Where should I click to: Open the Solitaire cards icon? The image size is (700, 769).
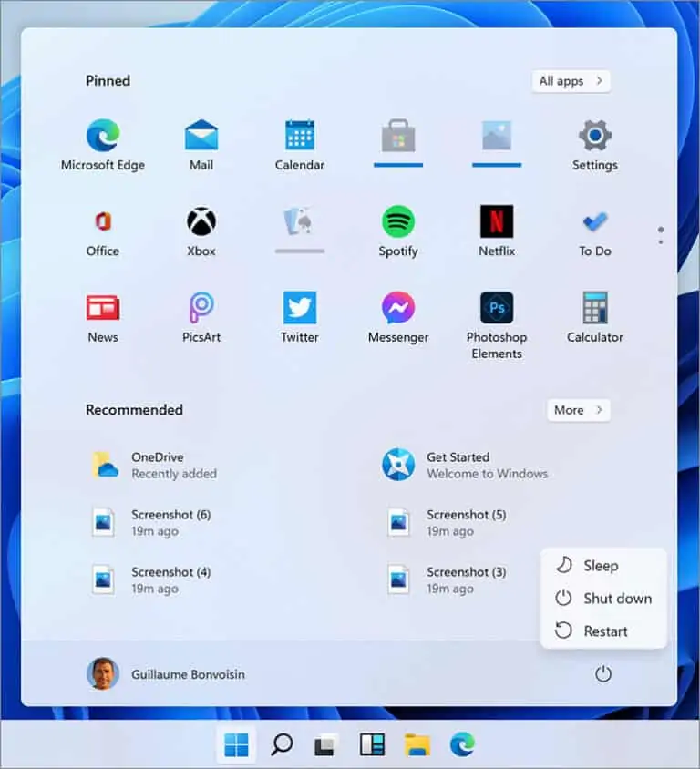tap(300, 221)
